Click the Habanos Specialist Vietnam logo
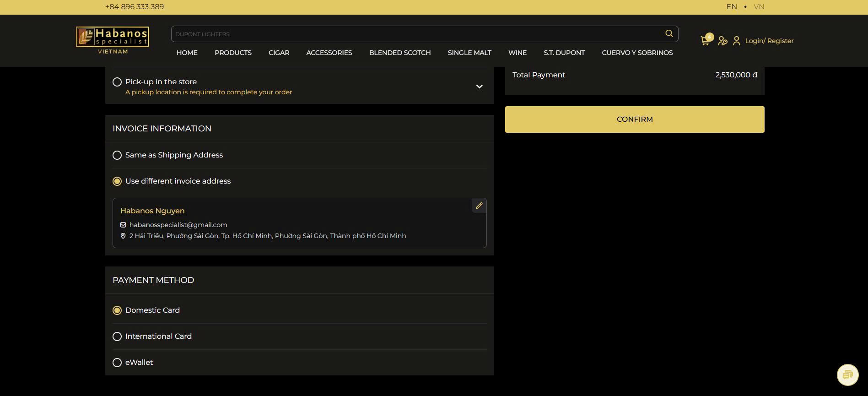The width and height of the screenshot is (868, 396). (x=113, y=40)
